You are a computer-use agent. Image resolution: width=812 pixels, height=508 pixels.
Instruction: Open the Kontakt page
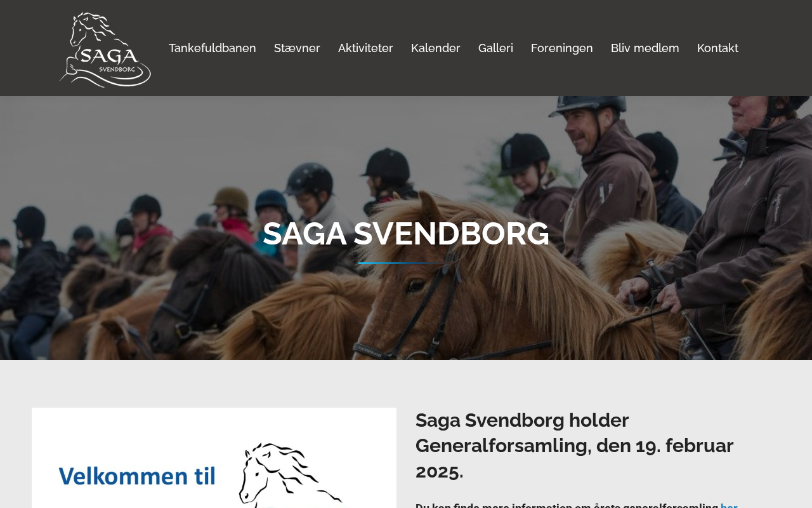pyautogui.click(x=717, y=48)
